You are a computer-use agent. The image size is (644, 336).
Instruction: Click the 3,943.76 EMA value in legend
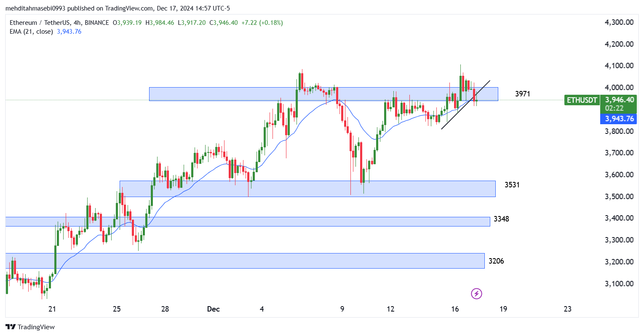tap(69, 32)
